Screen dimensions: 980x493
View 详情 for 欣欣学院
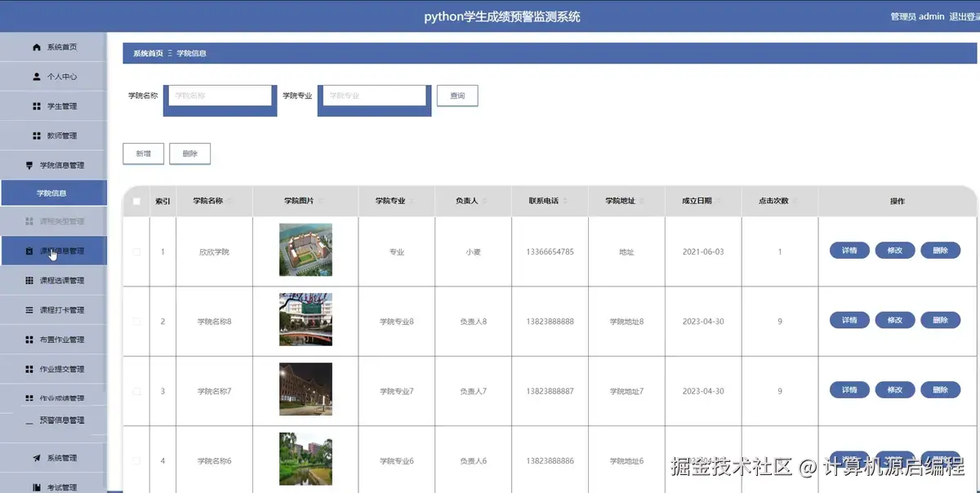click(x=849, y=251)
